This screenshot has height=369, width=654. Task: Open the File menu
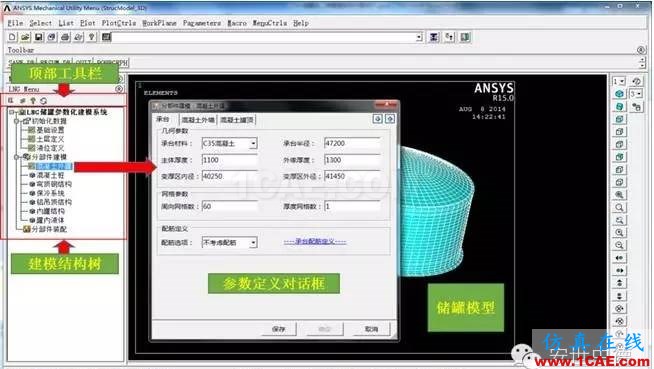tap(15, 23)
